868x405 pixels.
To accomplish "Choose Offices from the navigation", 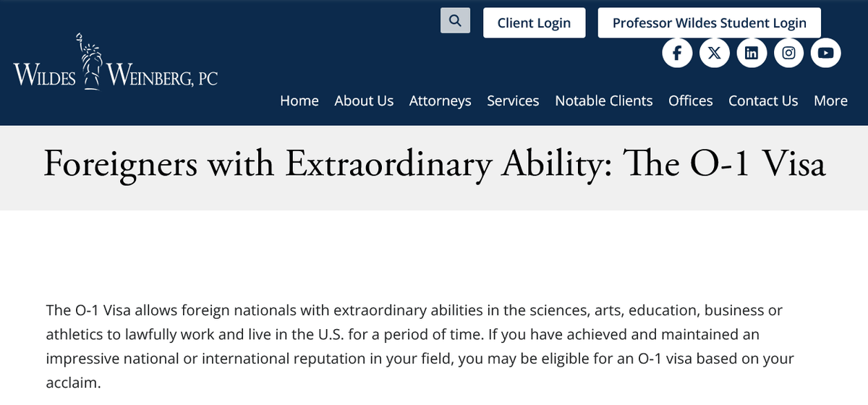I will click(690, 101).
